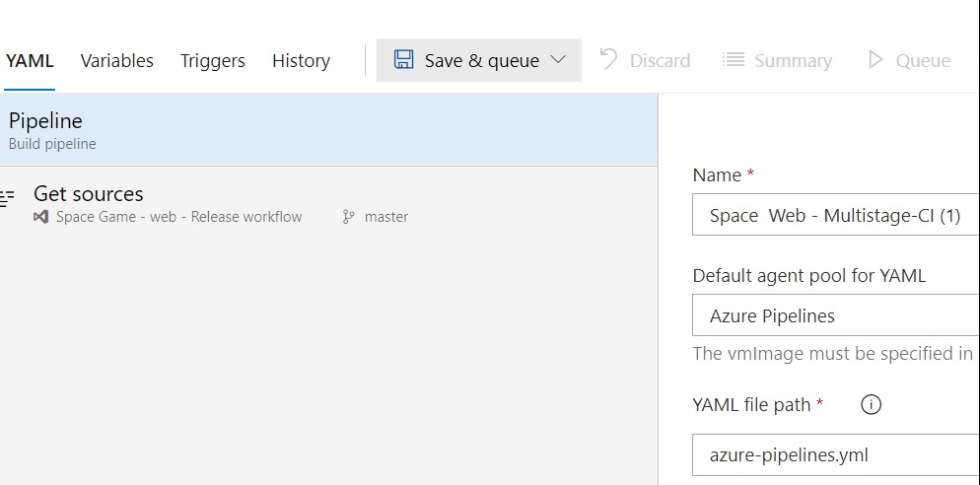The width and height of the screenshot is (980, 485).
Task: Open the Default agent pool dropdown
Action: [x=835, y=315]
